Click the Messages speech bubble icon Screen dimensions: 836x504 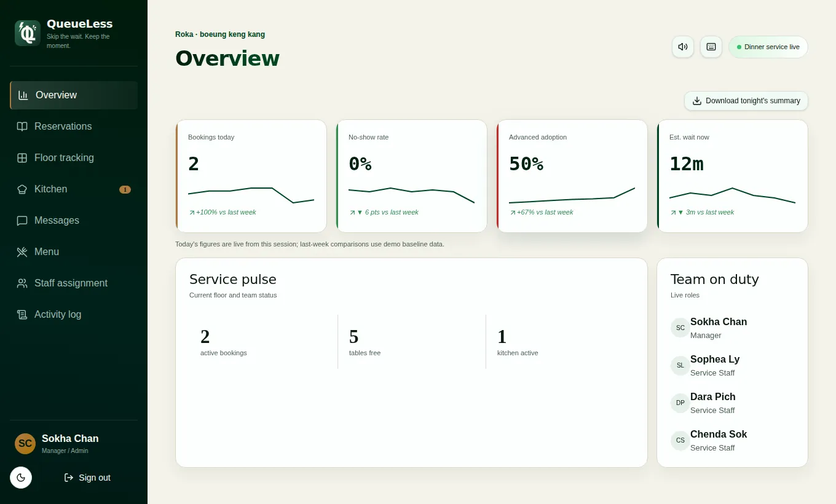point(22,221)
